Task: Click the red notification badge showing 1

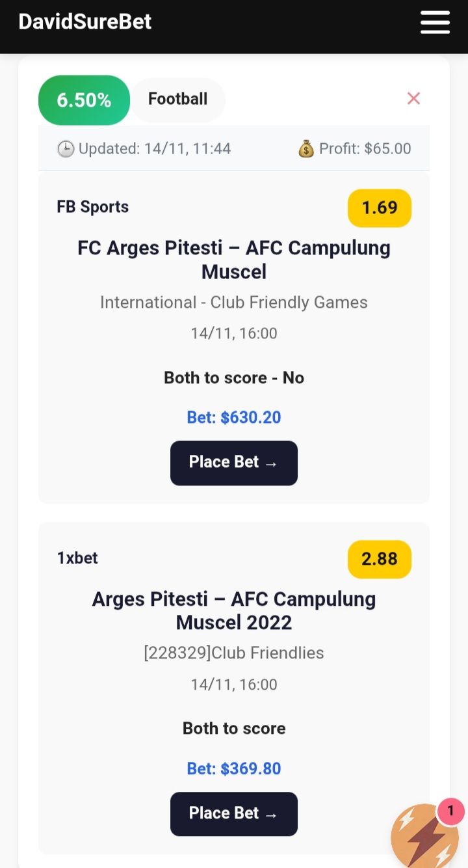Action: coord(450,811)
